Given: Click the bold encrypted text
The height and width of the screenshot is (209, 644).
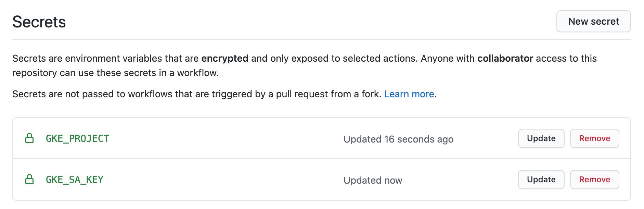Looking at the screenshot, I should (x=225, y=58).
